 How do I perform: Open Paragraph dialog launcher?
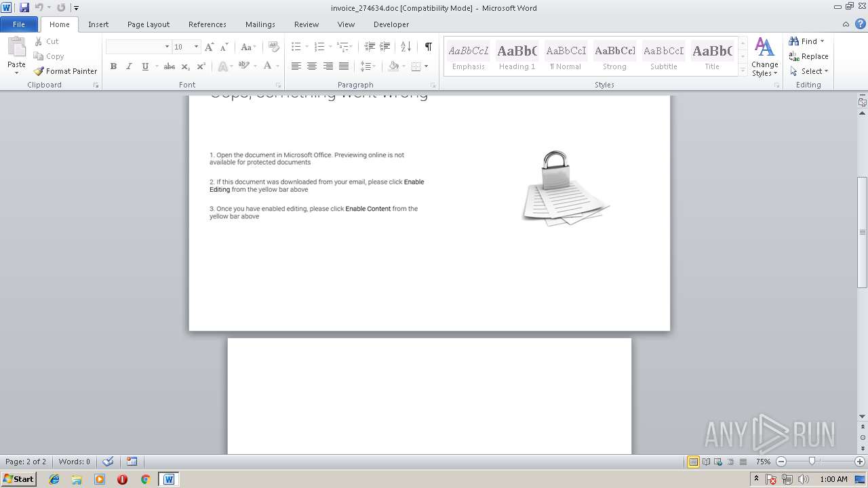click(434, 85)
